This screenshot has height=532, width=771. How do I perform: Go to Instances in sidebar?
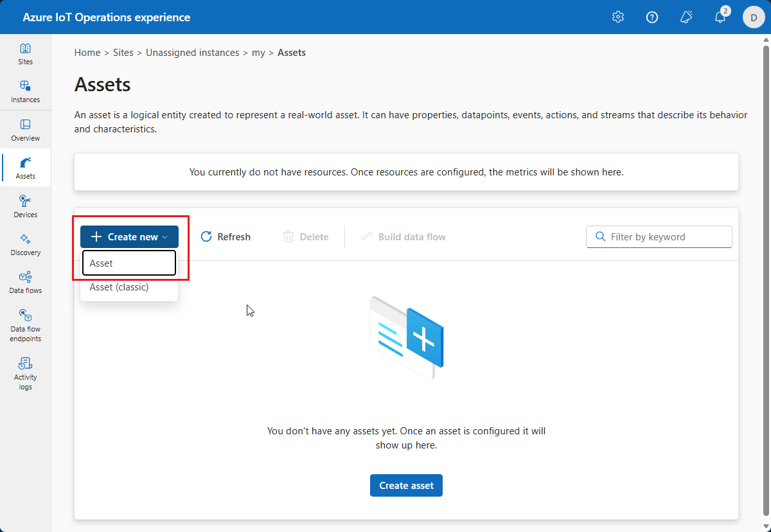coord(25,92)
